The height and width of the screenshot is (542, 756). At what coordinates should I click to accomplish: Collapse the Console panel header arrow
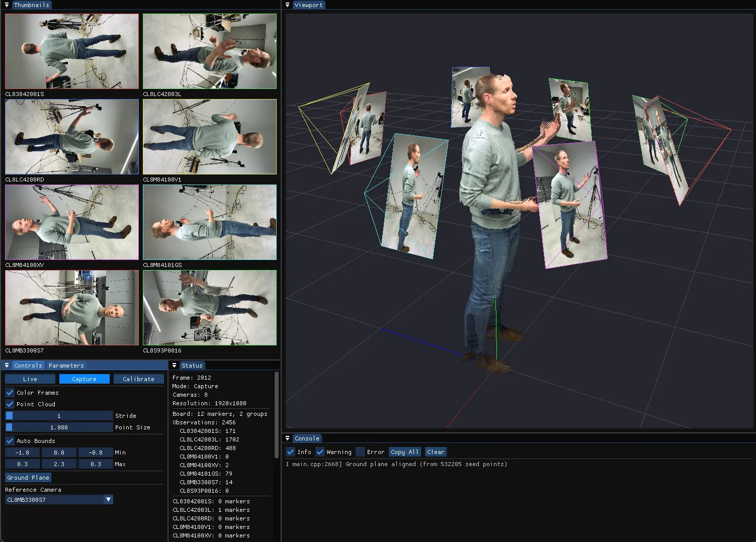coord(288,438)
